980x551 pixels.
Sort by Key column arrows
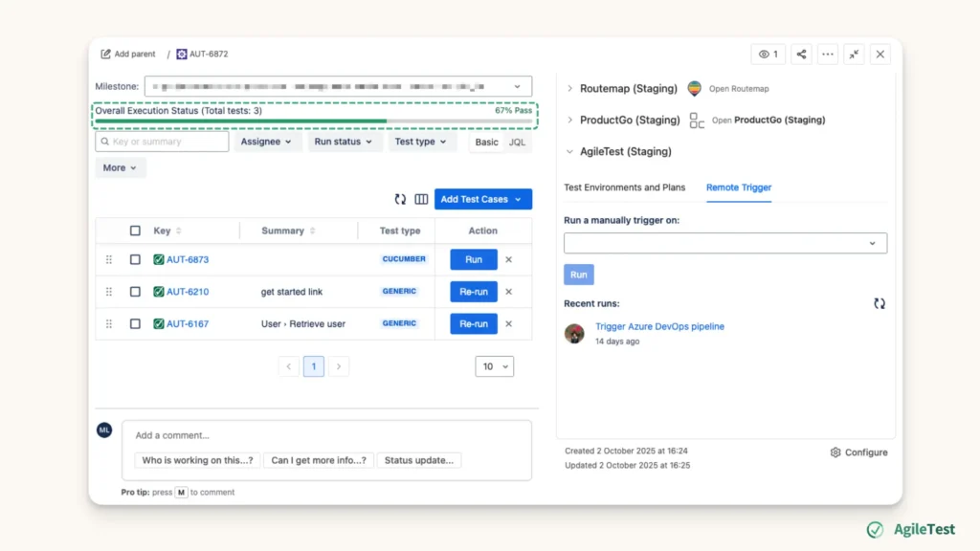point(179,231)
